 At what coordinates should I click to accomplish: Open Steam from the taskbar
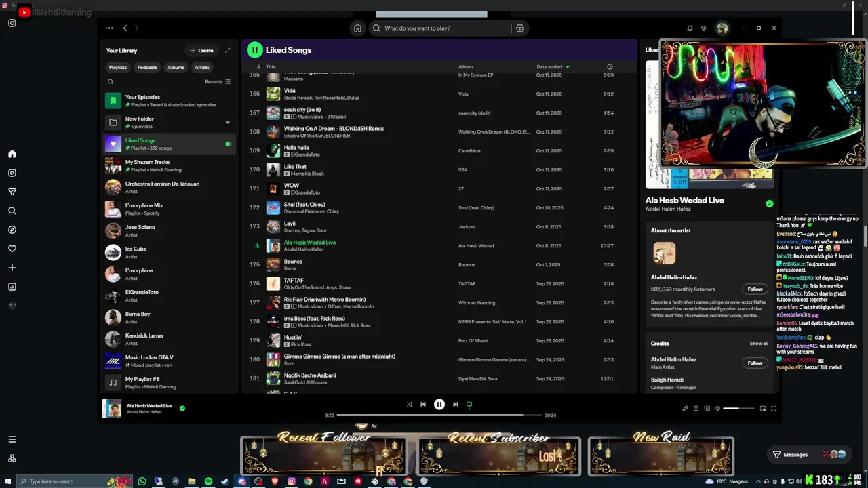[225, 481]
